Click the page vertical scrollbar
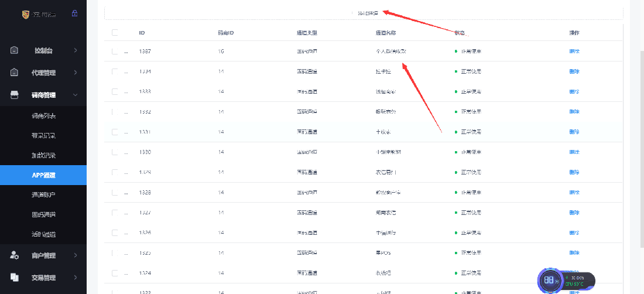This screenshot has height=294, width=644. pyautogui.click(x=642, y=147)
